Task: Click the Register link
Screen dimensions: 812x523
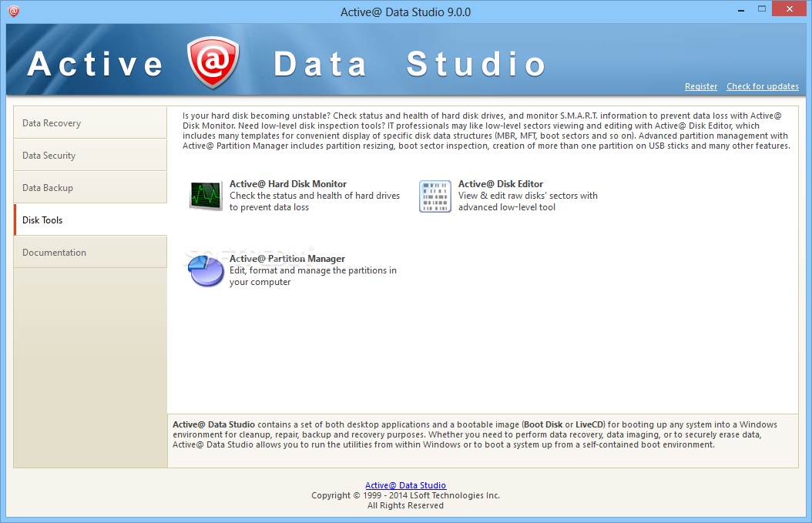Action: click(x=700, y=86)
